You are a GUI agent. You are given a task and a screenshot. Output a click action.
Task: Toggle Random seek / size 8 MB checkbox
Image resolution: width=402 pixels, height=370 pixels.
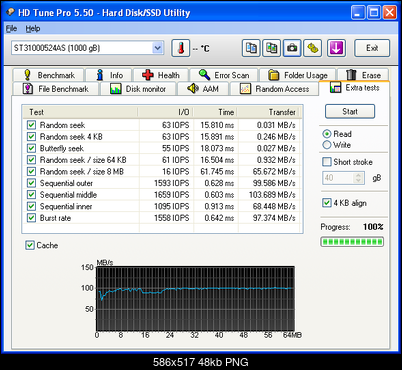click(x=31, y=171)
